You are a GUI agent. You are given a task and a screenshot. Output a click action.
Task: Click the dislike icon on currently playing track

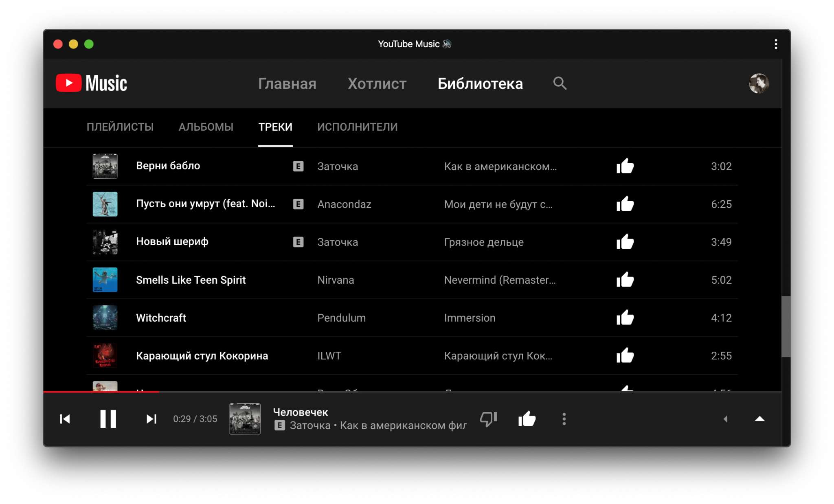tap(489, 419)
